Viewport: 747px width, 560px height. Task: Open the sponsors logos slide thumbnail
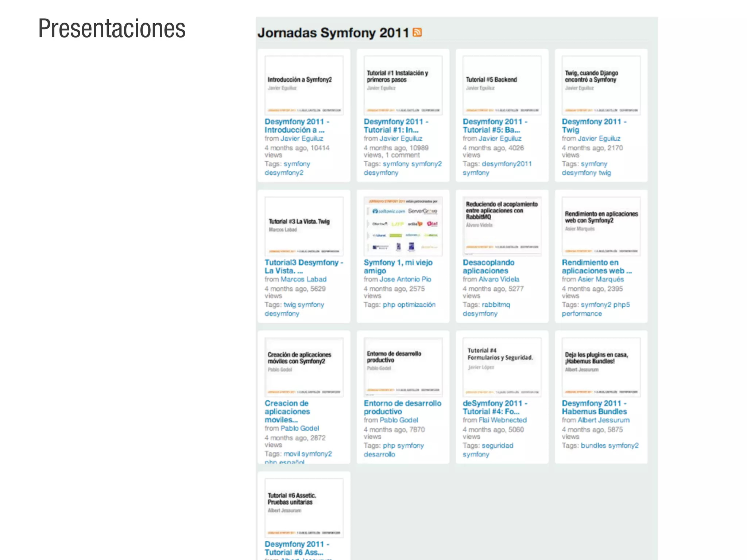pos(403,226)
